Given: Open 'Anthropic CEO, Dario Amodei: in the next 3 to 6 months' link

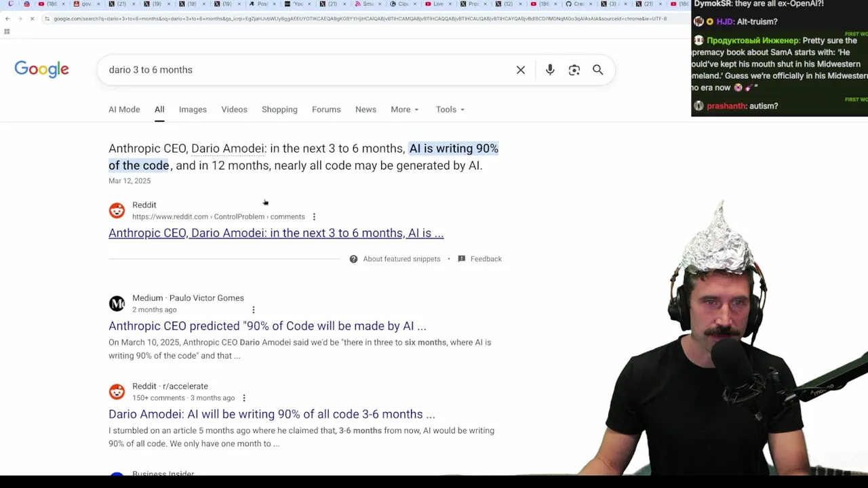Looking at the screenshot, I should (276, 233).
